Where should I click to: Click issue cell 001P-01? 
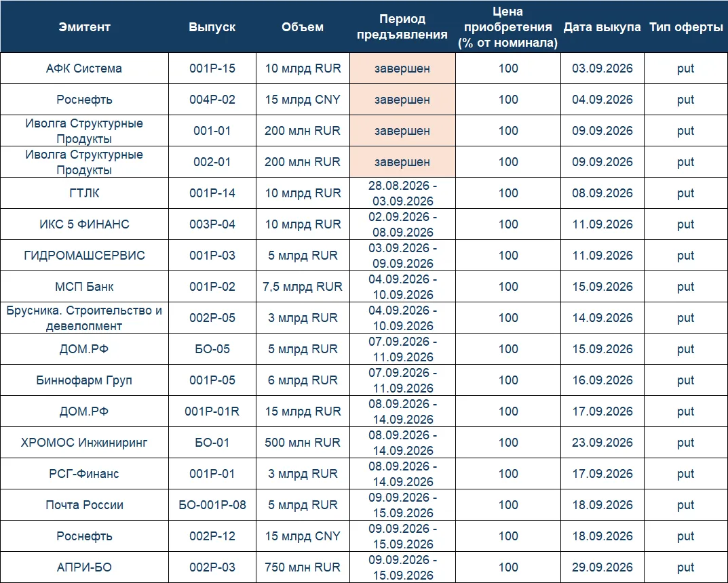click(x=212, y=474)
